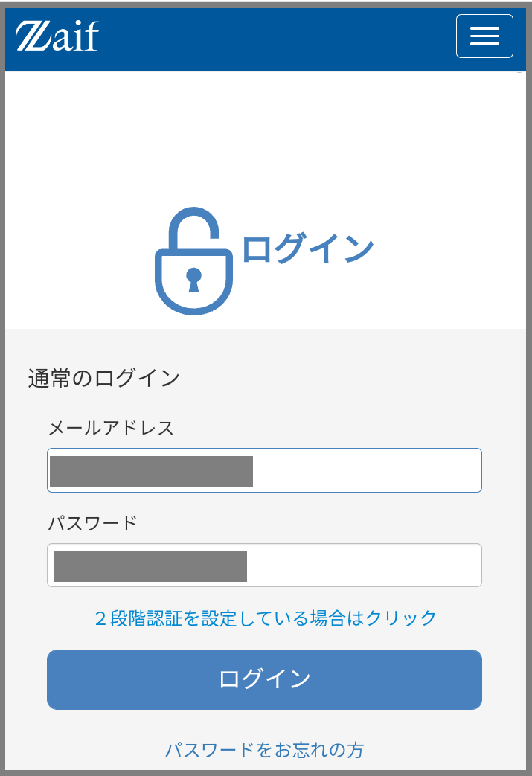Click the gray masked text in email field
The image size is (532, 776).
click(152, 471)
